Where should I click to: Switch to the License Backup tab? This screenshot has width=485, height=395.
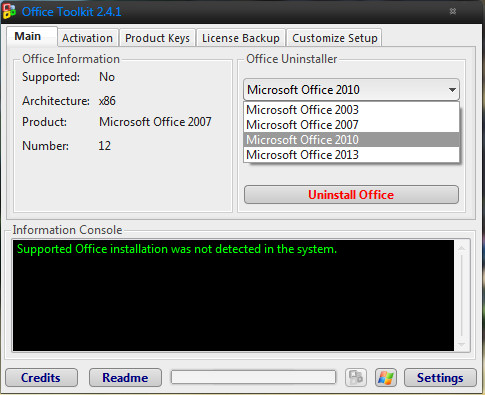tap(241, 38)
